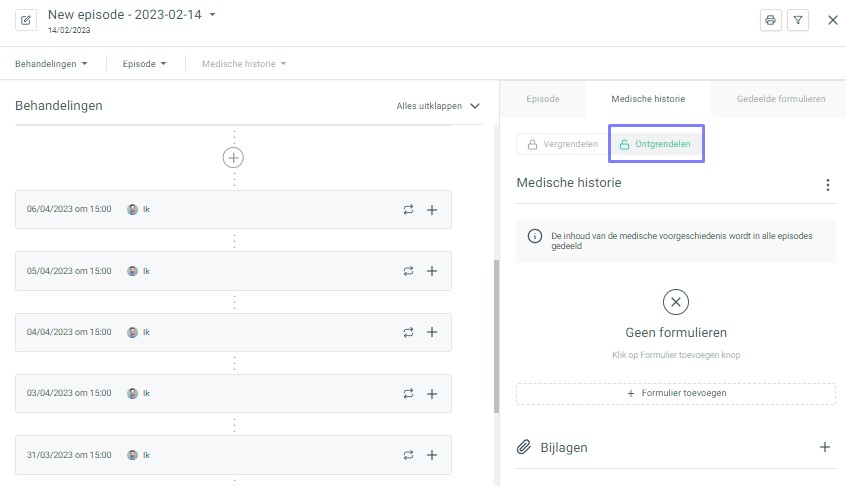Switch to Episode tab

[x=543, y=99]
